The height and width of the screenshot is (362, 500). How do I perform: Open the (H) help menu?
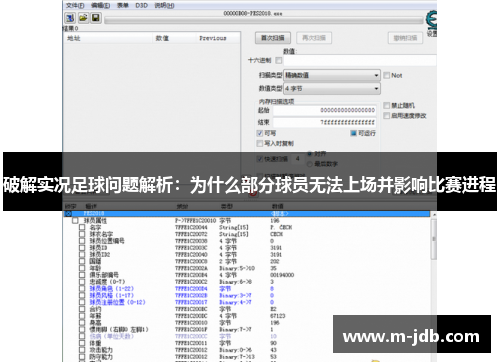coord(164,5)
